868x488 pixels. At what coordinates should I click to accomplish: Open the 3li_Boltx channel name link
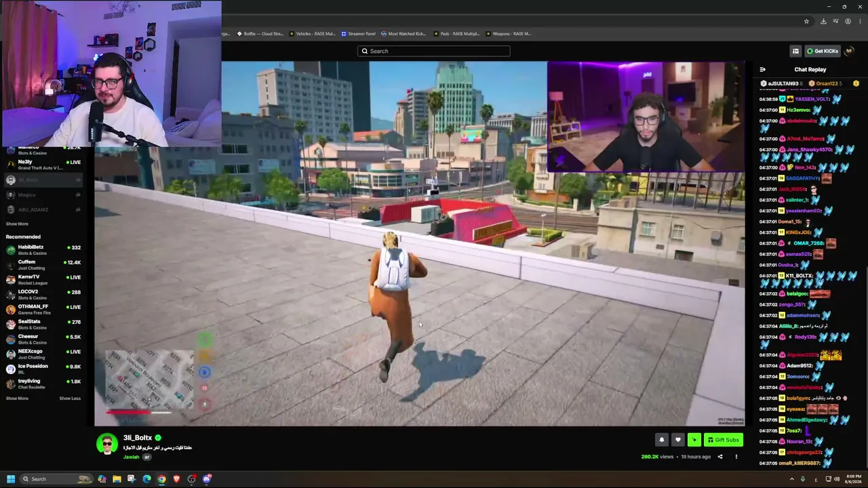138,438
